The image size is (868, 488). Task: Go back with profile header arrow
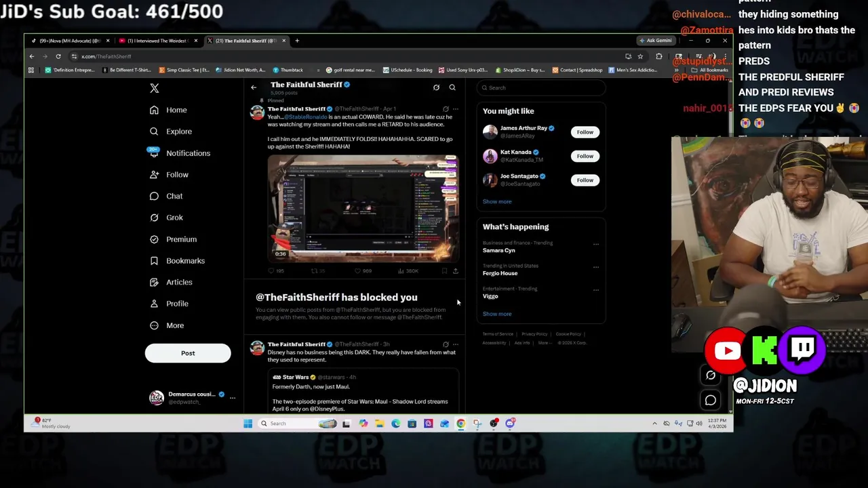254,87
